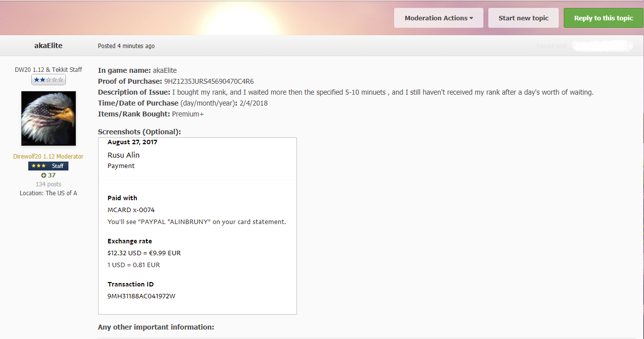Image resolution: width=644 pixels, height=339 pixels.
Task: Click the Posted 4 minutes ago timestamp
Action: point(126,46)
